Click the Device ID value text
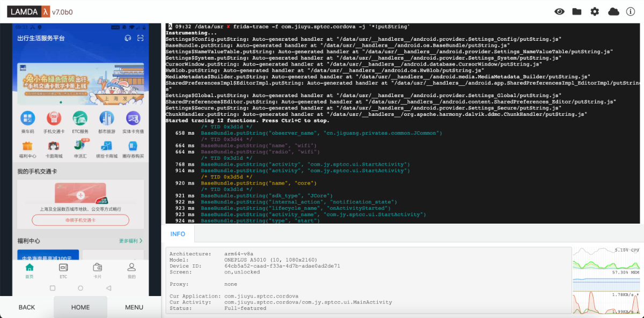The width and height of the screenshot is (644, 318). point(282,265)
